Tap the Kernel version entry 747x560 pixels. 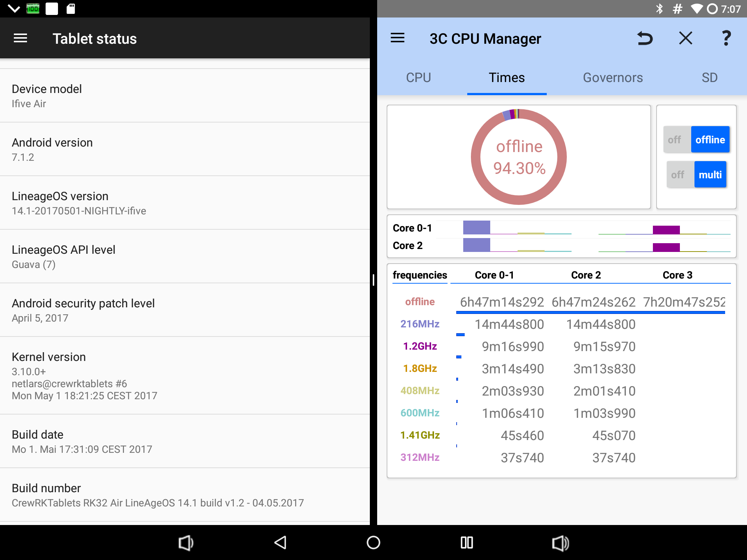[185, 376]
